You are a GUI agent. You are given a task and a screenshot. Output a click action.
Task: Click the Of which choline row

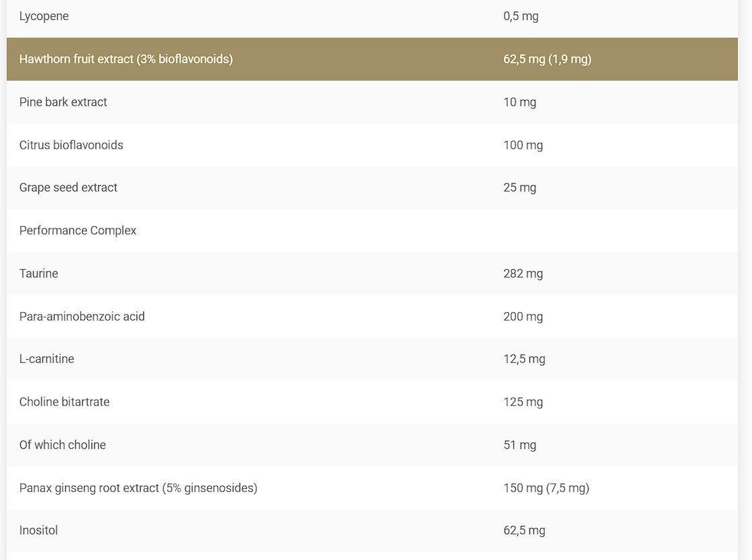[63, 445]
